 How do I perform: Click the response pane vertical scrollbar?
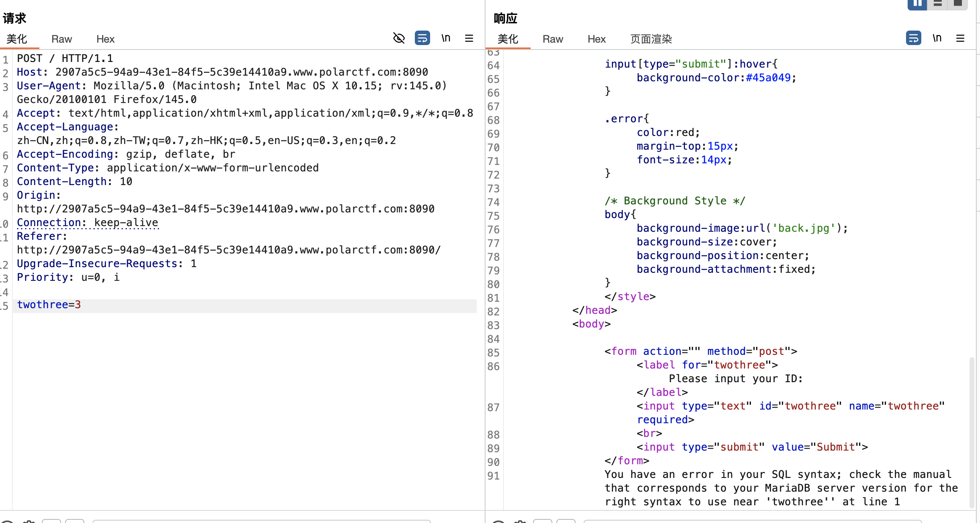coord(972,430)
